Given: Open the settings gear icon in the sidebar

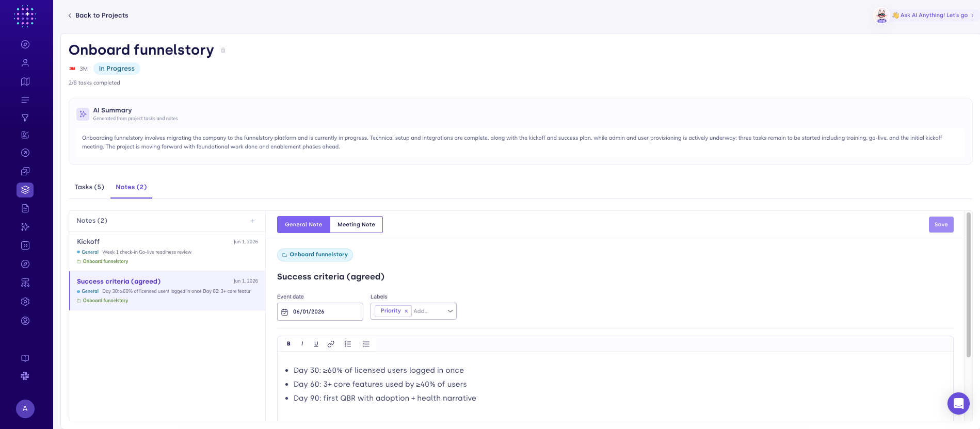Looking at the screenshot, I should click(25, 302).
